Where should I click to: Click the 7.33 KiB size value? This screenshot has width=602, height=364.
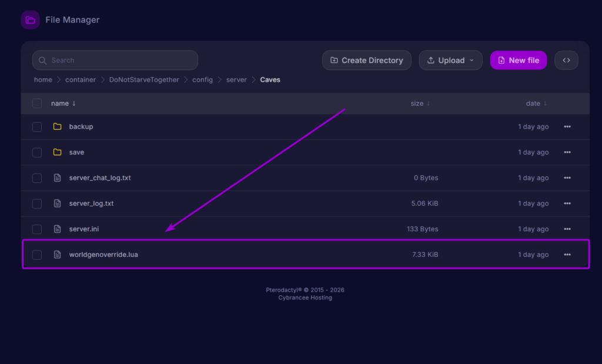coord(425,255)
